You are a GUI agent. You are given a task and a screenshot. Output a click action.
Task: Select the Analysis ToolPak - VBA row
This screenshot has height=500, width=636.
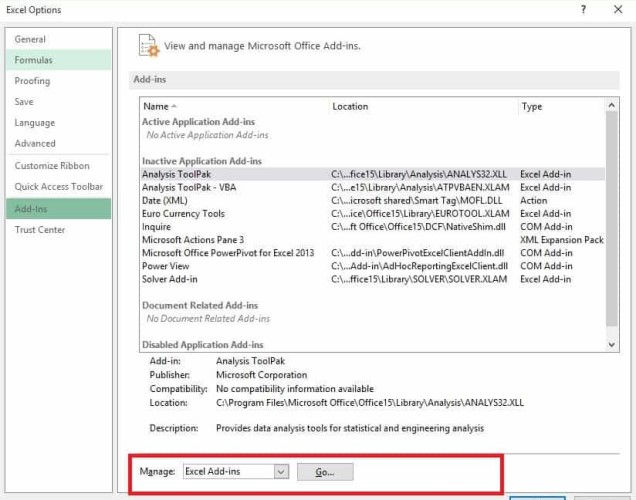pos(373,187)
